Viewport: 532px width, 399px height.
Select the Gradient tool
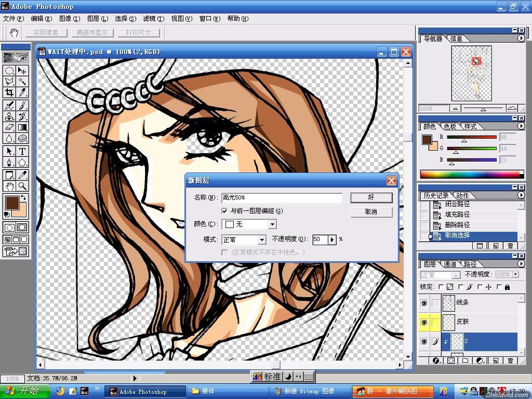(22, 127)
